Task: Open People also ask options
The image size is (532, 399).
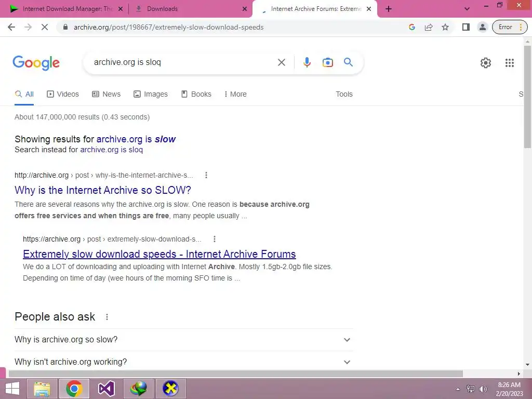Action: point(107,317)
